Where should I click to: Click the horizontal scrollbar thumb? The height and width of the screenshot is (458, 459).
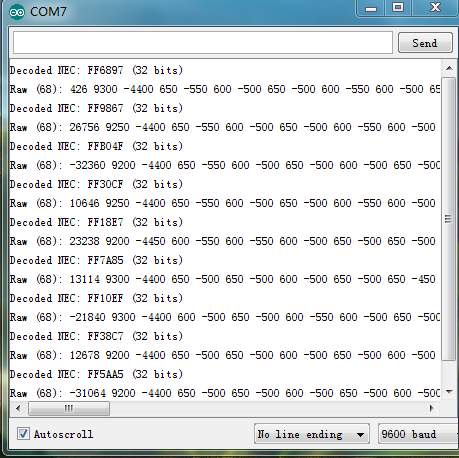click(x=69, y=408)
